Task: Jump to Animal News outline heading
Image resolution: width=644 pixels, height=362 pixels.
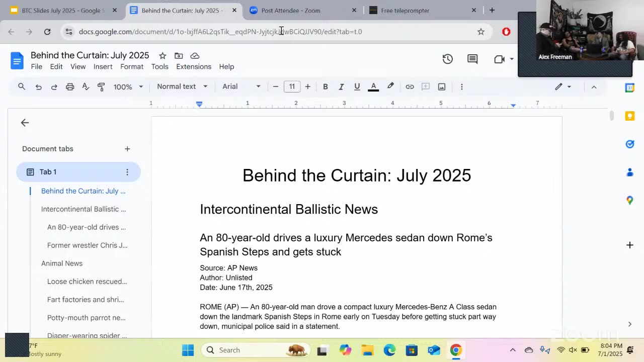Action: [62, 263]
